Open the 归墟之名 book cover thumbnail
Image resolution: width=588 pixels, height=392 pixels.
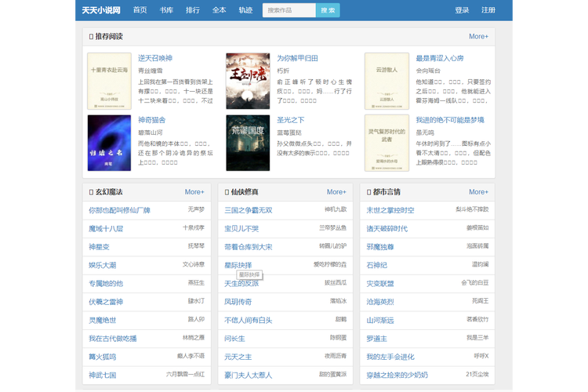(x=109, y=143)
